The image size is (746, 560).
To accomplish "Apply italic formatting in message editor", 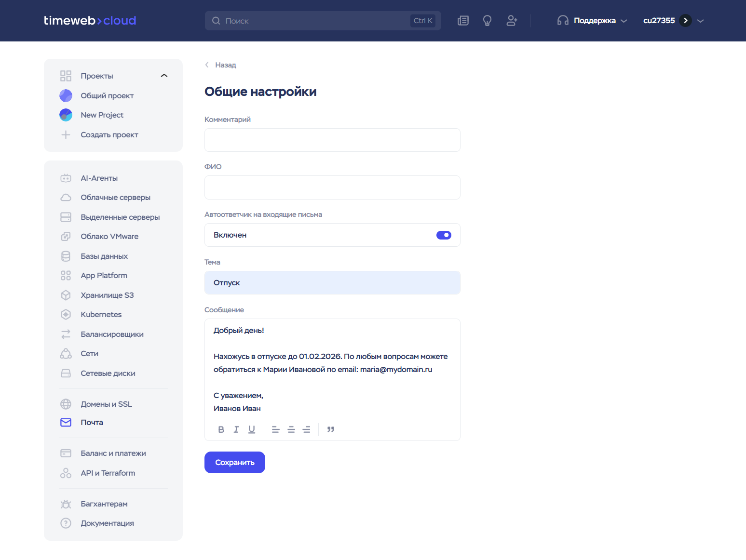I will click(x=236, y=429).
